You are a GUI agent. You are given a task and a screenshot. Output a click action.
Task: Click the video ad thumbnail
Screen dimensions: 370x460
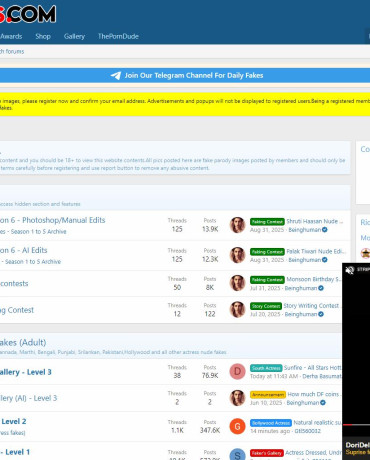tap(356, 350)
